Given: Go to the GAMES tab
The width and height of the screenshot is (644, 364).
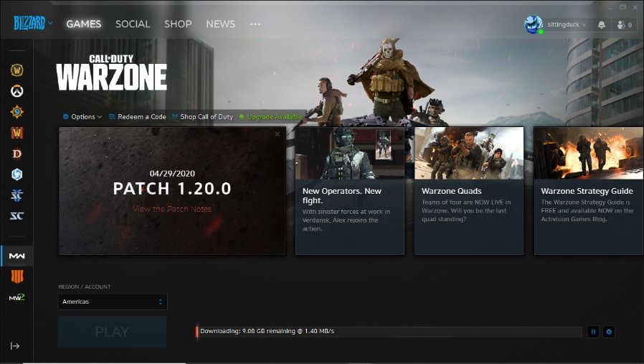Looking at the screenshot, I should [x=84, y=24].
